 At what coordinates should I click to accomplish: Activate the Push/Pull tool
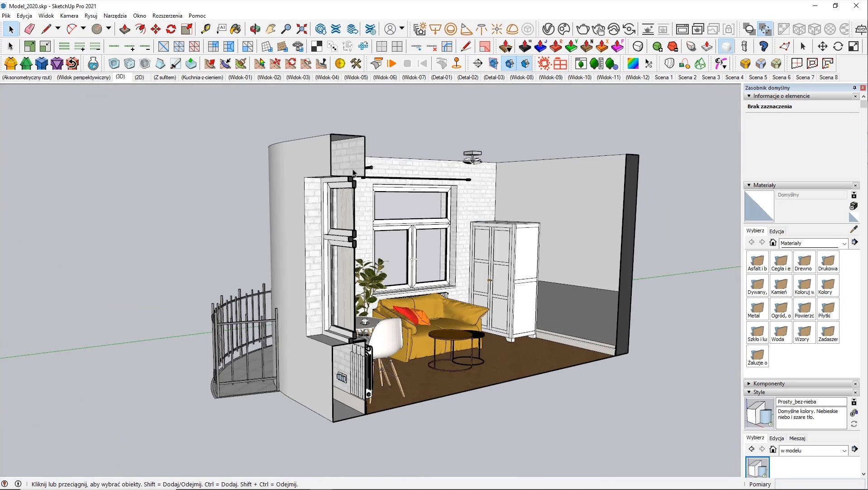(125, 29)
